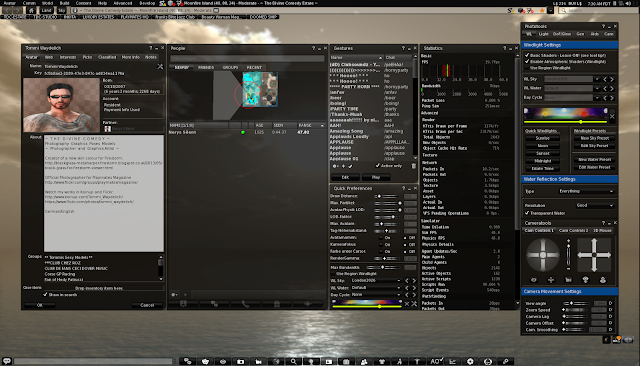Click the Home icon in navigation bar
This screenshot has width=640, height=366.
coord(31,10)
